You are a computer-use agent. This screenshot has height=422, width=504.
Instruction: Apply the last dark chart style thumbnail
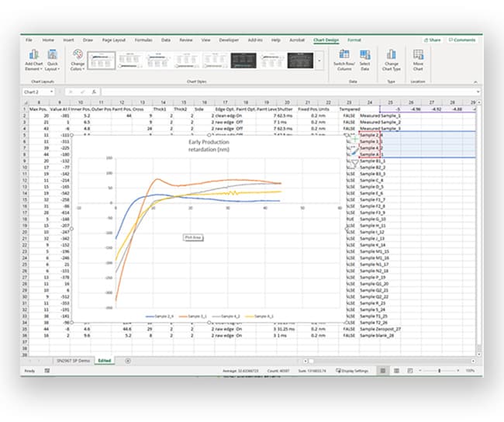[300, 61]
